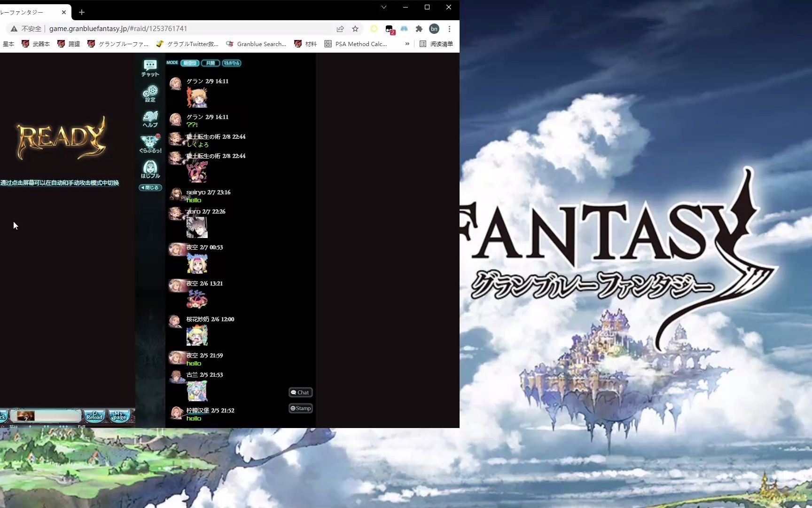Click 桜花妙奶's chat avatar
812x508 pixels.
coord(176,321)
